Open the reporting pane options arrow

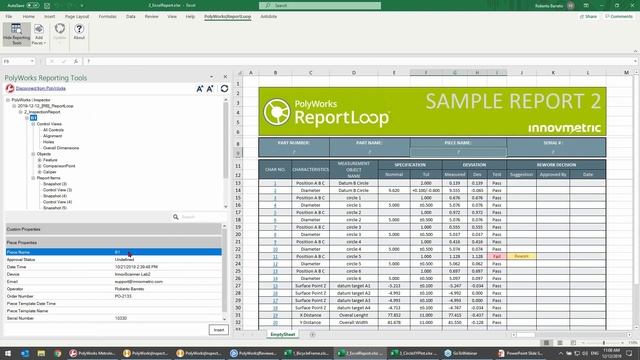pyautogui.click(x=211, y=77)
